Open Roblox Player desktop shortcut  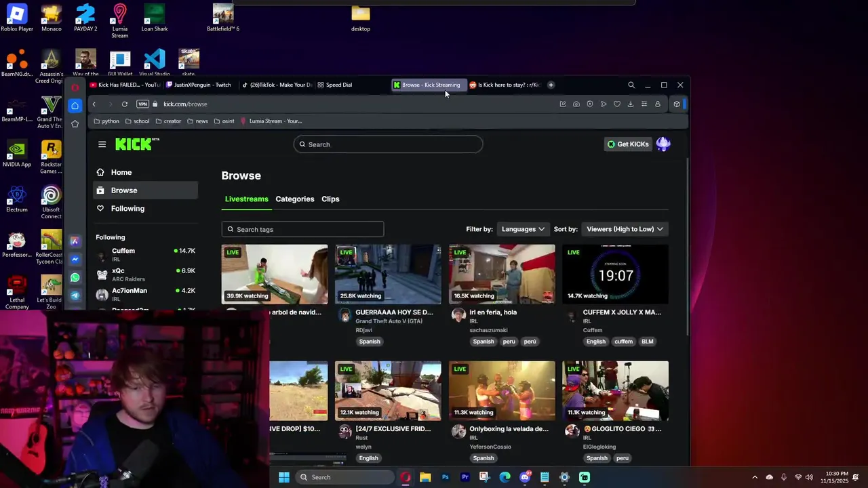pyautogui.click(x=17, y=18)
